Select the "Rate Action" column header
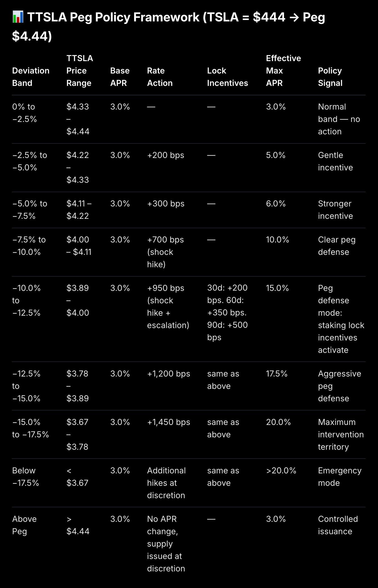378x588 pixels. tap(160, 77)
